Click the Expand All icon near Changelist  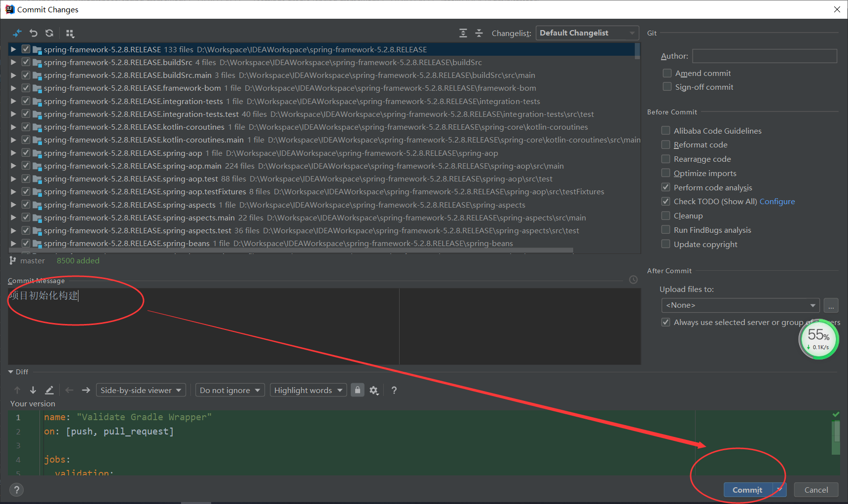(x=463, y=33)
